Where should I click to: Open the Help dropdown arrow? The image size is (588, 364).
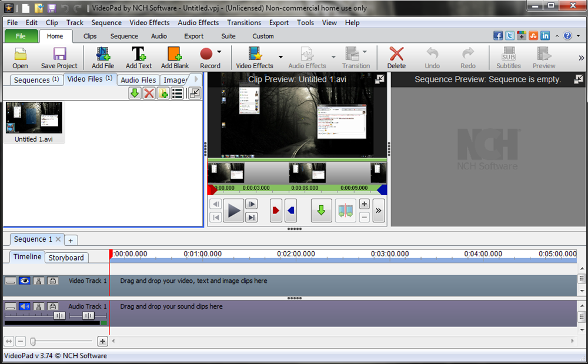pyautogui.click(x=578, y=36)
